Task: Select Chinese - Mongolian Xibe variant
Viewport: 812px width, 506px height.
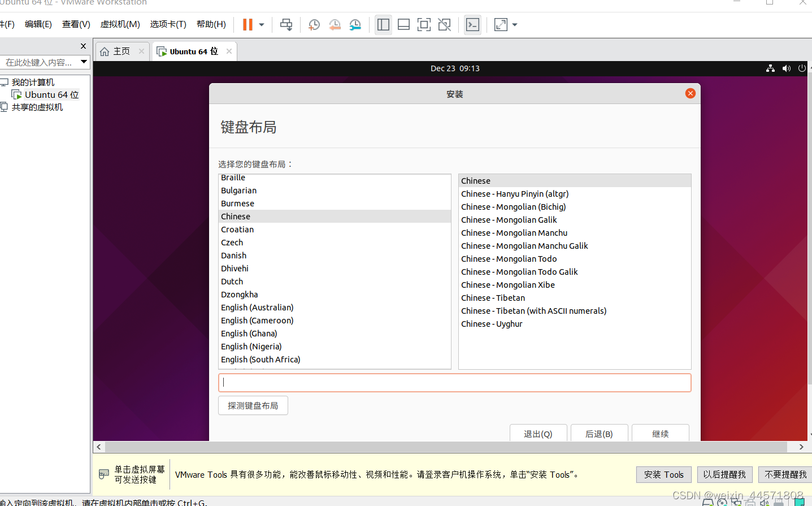Action: point(575,285)
